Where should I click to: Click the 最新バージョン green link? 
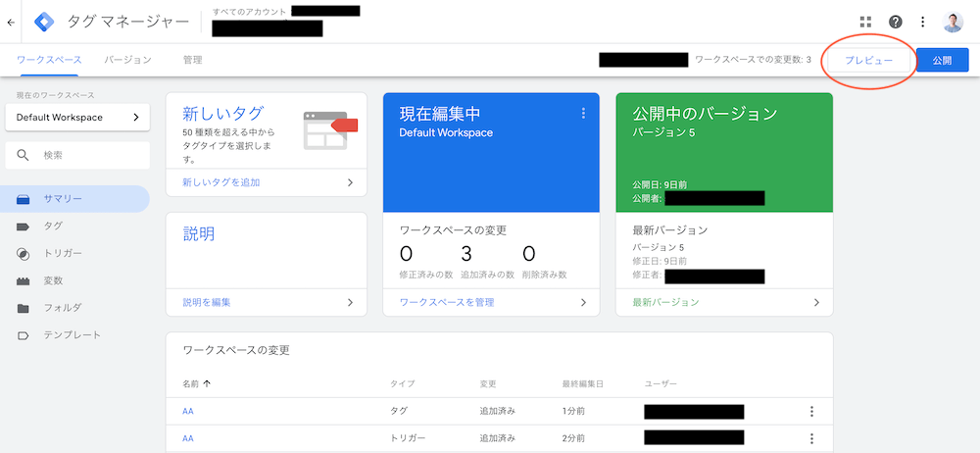pos(665,302)
